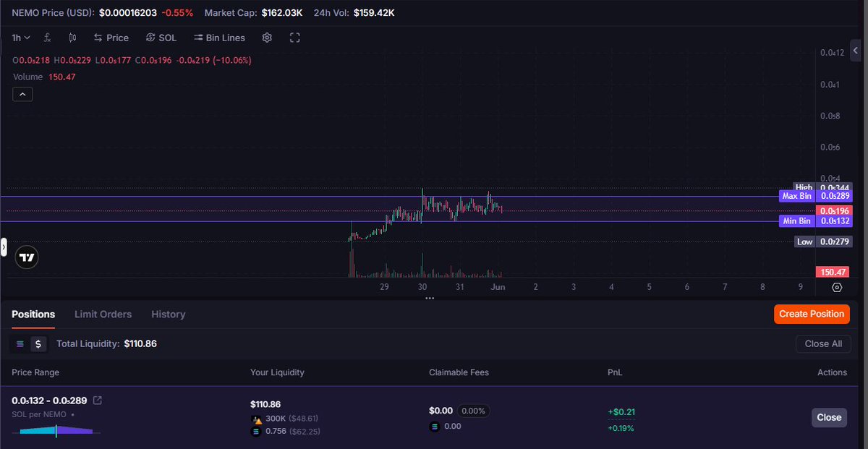This screenshot has width=868, height=449.
Task: Click the Max Bin price label
Action: [797, 196]
